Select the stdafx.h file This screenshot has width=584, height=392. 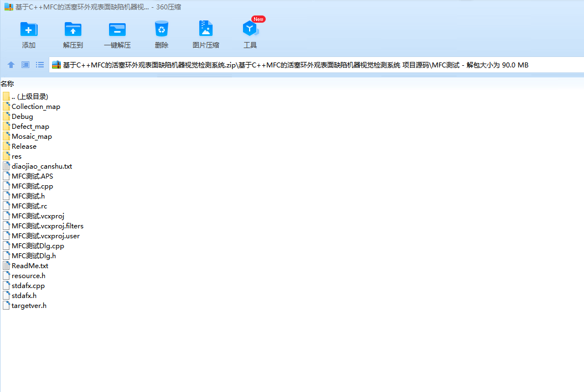[19, 296]
